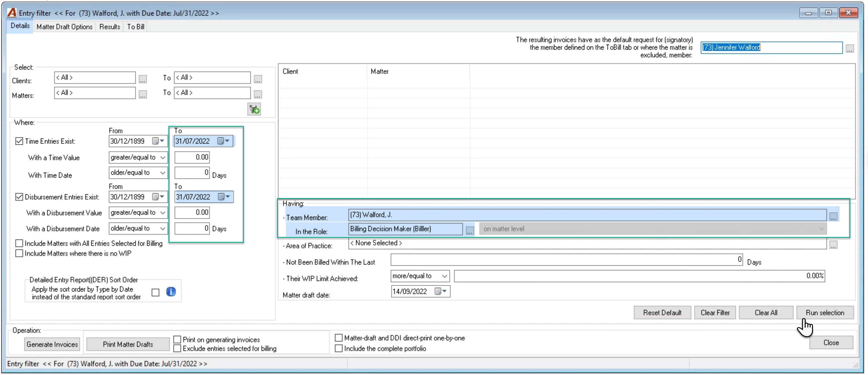868x375 pixels.
Task: Expand WIP Limit more/equal to dropdown
Action: (x=420, y=276)
